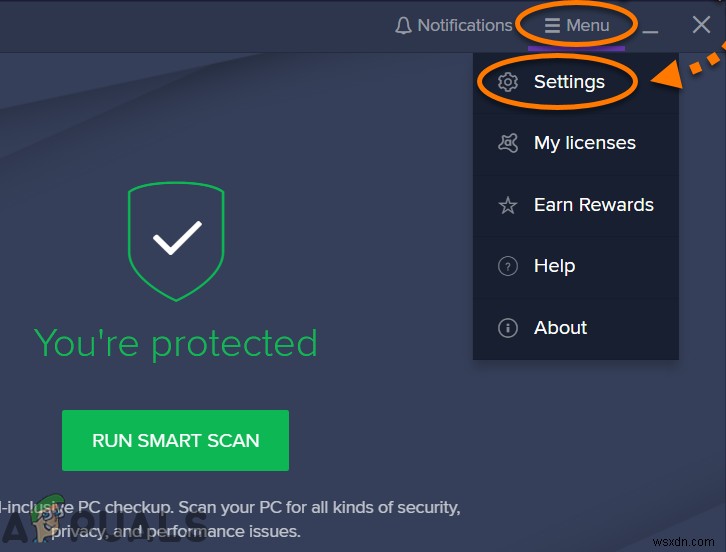Viewport: 726px width, 552px height.
Task: Click the hamburger Menu icon
Action: pyautogui.click(x=552, y=26)
